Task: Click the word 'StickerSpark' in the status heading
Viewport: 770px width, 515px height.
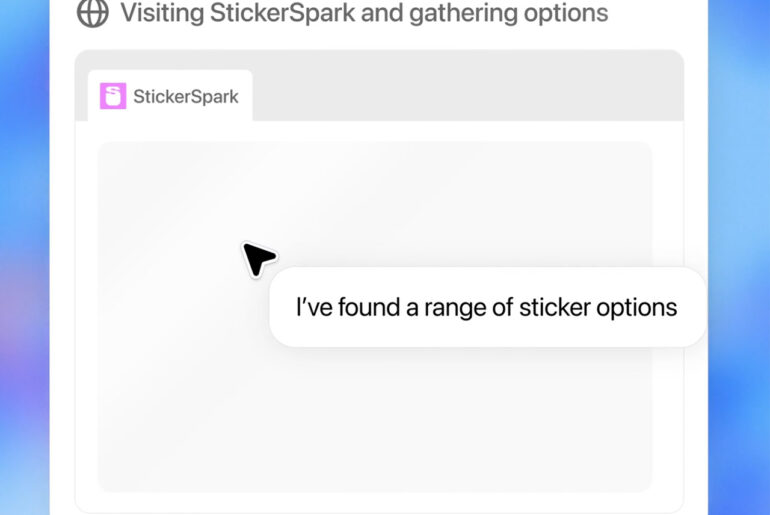Action: pos(282,13)
